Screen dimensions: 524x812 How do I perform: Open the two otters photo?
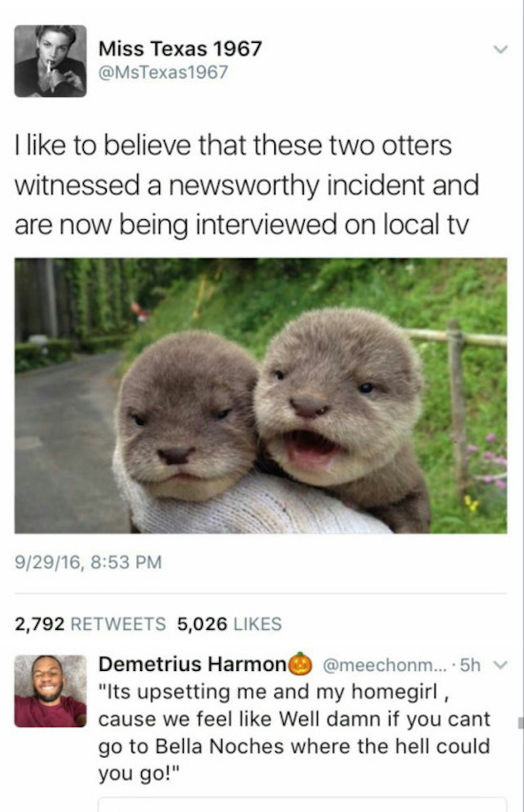click(260, 396)
